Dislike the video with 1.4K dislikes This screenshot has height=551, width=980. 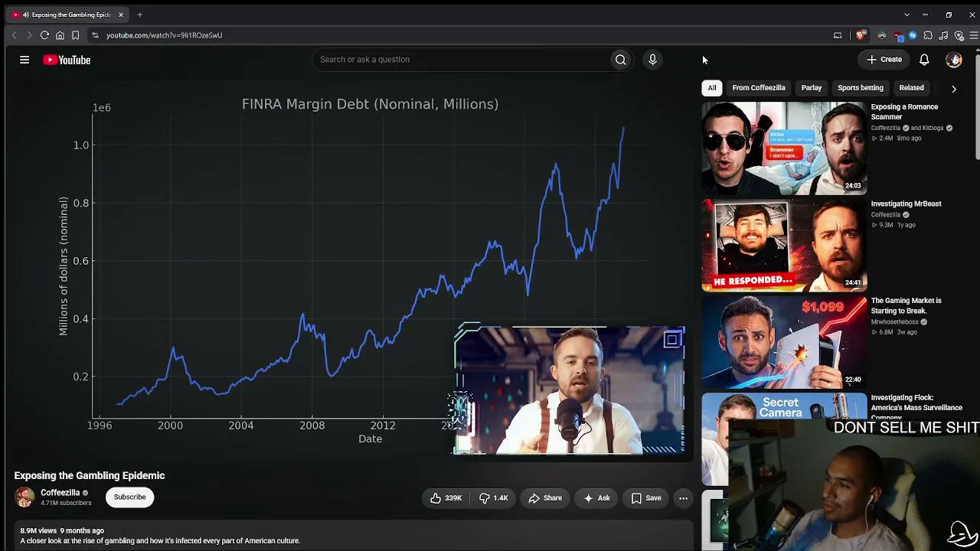coord(494,498)
